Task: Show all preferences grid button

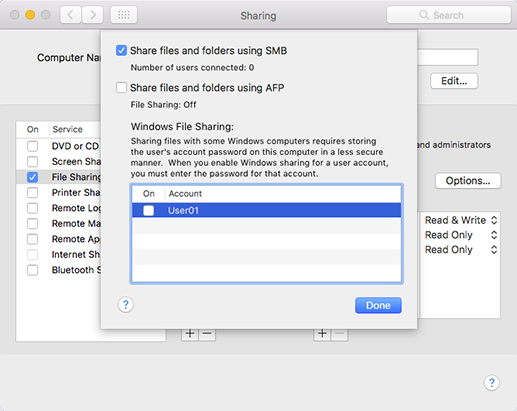Action: [124, 15]
